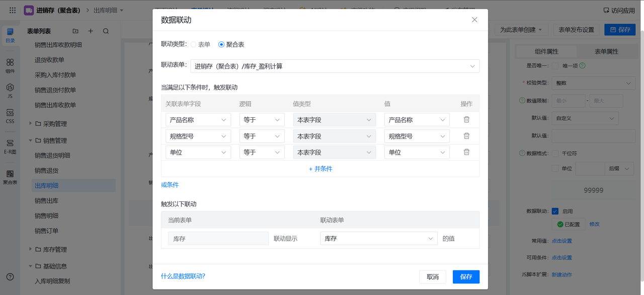Delete the 单位 condition row
The width and height of the screenshot is (644, 295).
[466, 152]
